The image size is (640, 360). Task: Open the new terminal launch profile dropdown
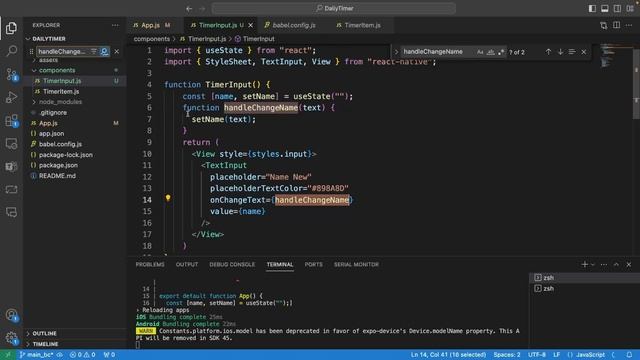click(593, 264)
